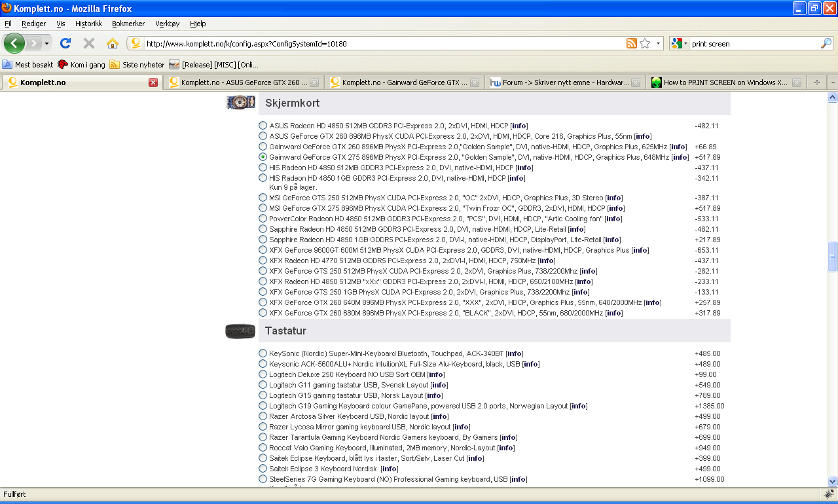Close the first Komplett.no tab
The width and height of the screenshot is (838, 504).
tap(153, 82)
